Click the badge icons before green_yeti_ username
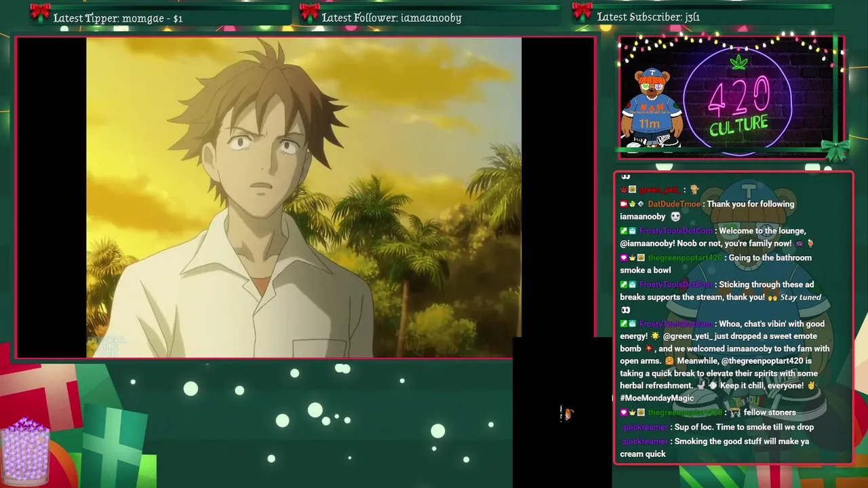The image size is (868, 488). tap(628, 190)
